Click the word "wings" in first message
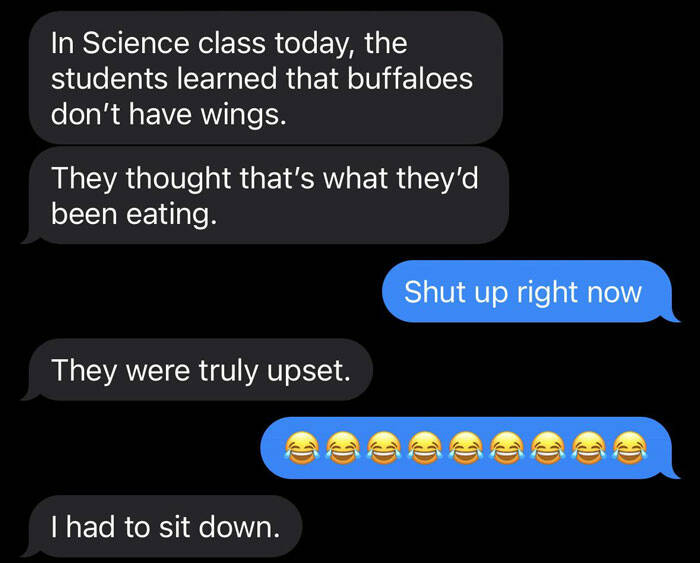700x563 pixels. tap(243, 115)
